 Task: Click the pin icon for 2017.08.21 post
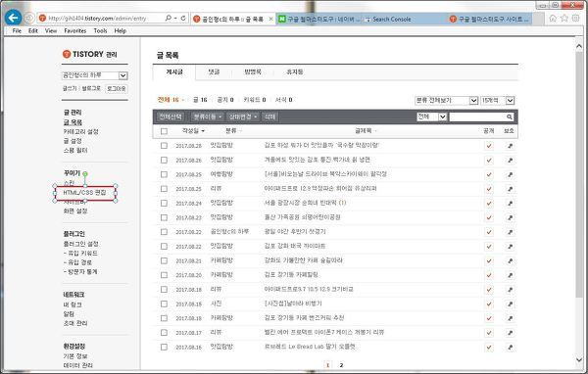click(510, 260)
